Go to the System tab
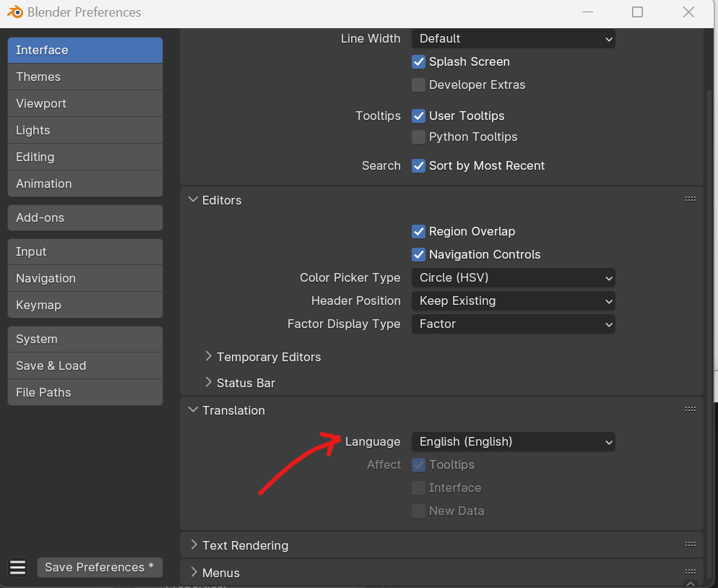This screenshot has height=588, width=718. [x=85, y=340]
